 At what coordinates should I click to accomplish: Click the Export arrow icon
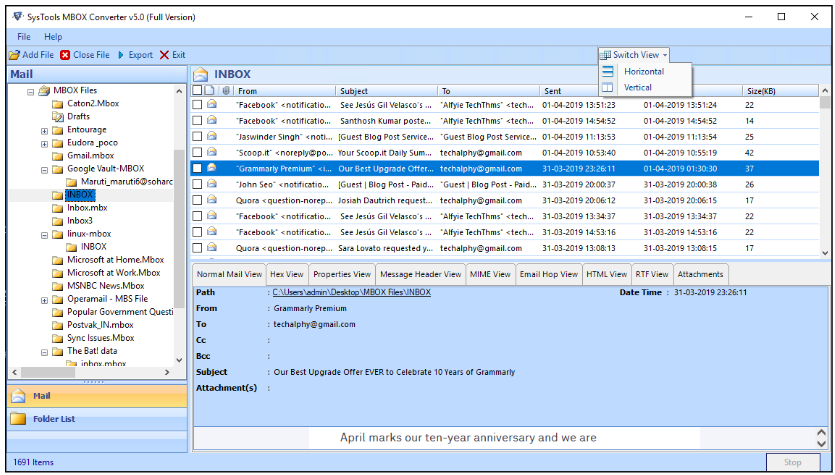point(121,55)
